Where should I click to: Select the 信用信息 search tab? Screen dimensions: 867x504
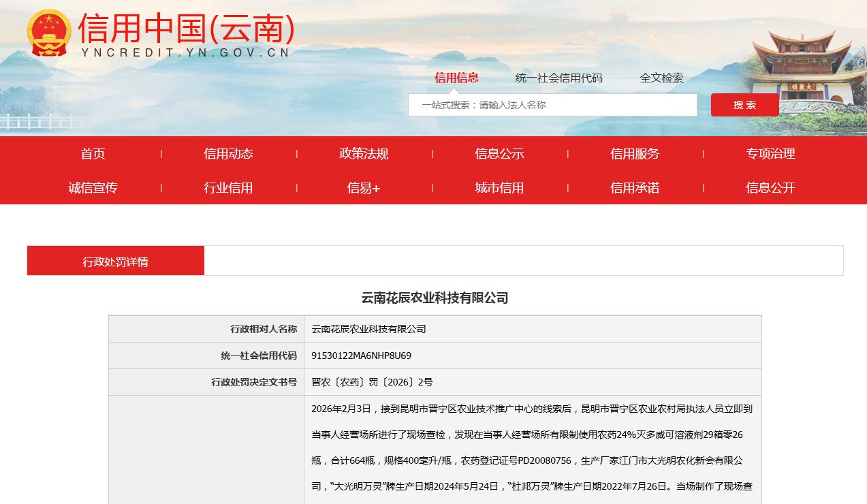457,78
